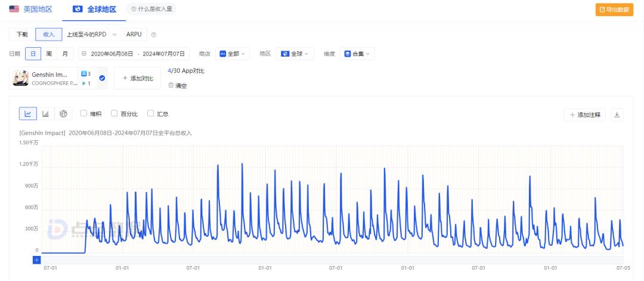The height and width of the screenshot is (281, 644).
Task: Click the 清空 trash icon
Action: pos(171,85)
